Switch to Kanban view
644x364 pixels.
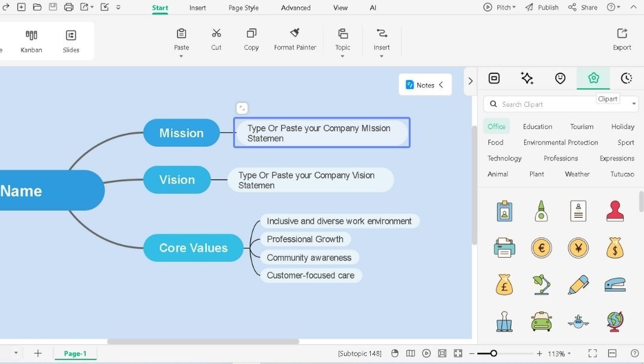click(31, 41)
